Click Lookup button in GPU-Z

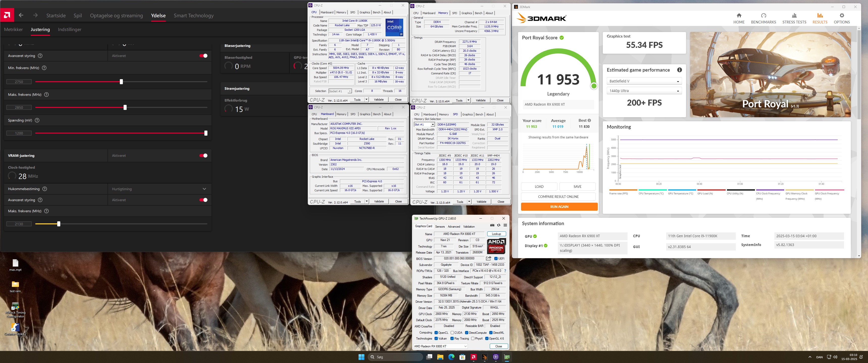tap(496, 234)
